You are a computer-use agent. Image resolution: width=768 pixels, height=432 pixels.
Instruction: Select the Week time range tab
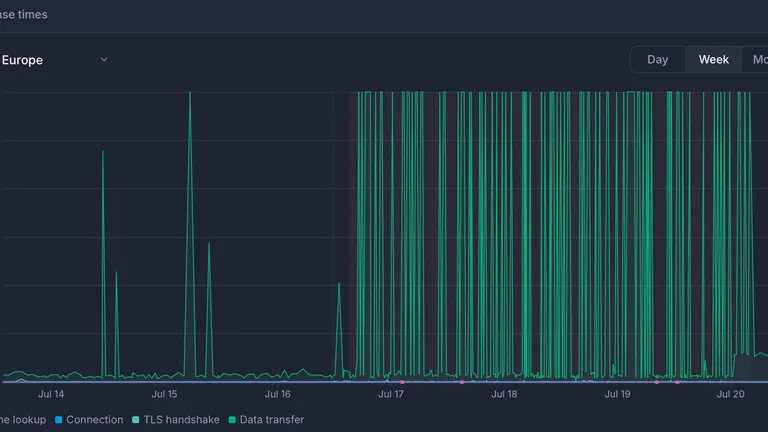(x=714, y=60)
